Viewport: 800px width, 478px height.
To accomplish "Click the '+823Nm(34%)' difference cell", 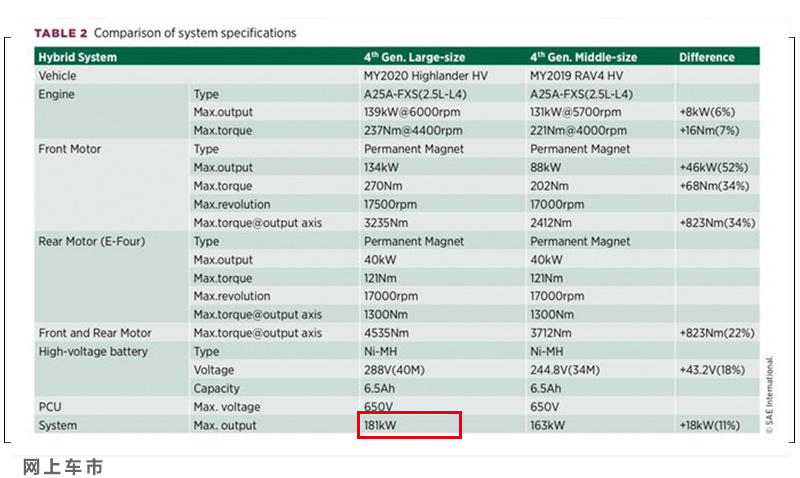I will [x=717, y=223].
